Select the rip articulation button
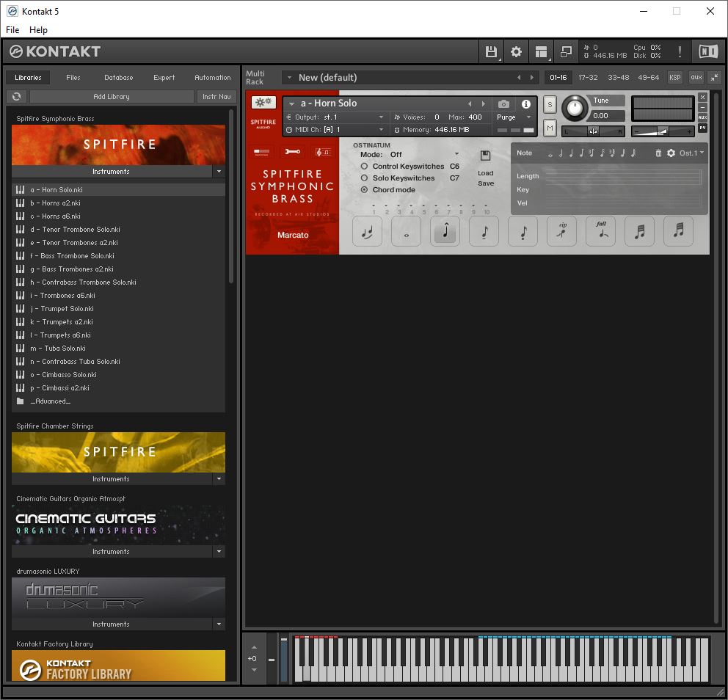The height and width of the screenshot is (700, 728). tap(562, 231)
